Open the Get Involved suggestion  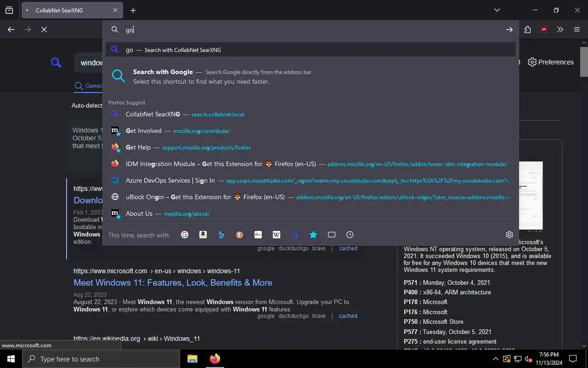311,131
